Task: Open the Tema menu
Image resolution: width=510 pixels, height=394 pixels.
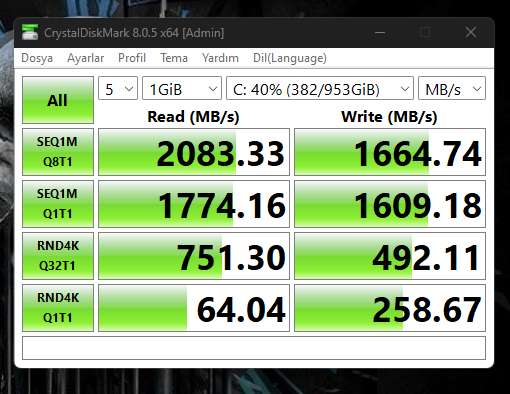Action: (174, 58)
